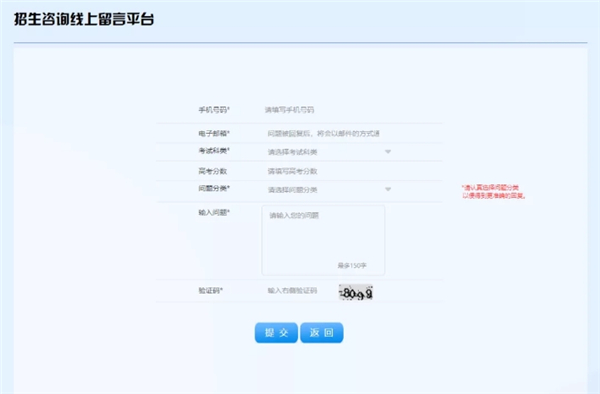Click the 手机号码* field label

coord(214,110)
